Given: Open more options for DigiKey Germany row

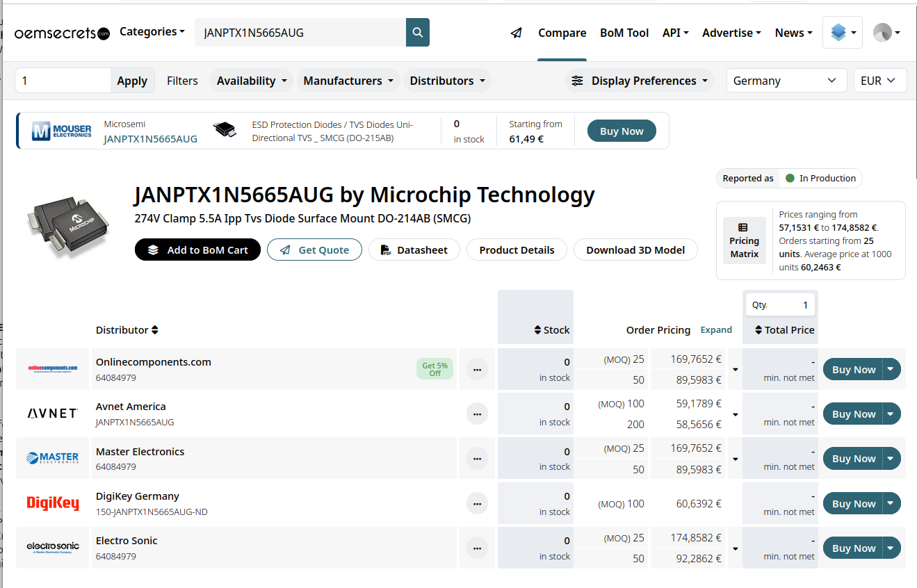Looking at the screenshot, I should [x=477, y=504].
